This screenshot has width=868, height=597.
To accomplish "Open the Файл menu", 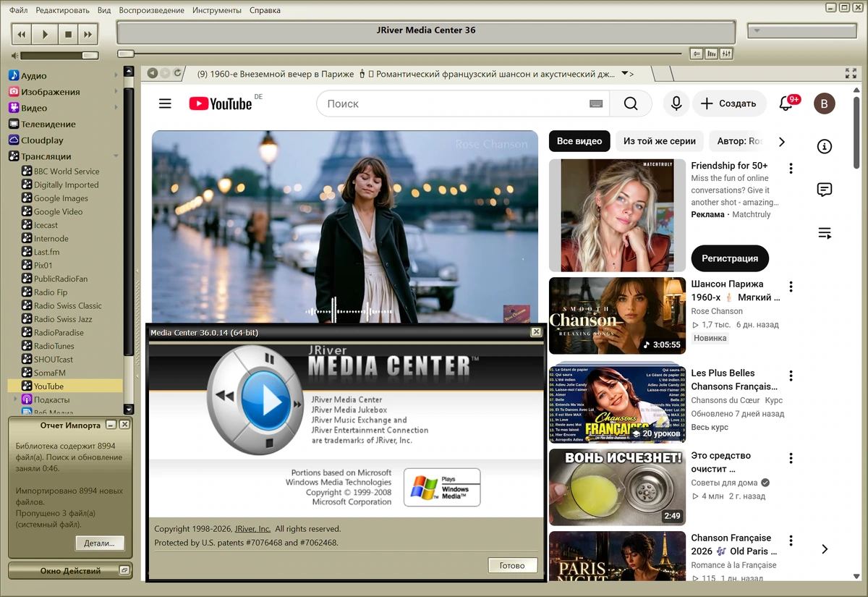I will [x=19, y=10].
